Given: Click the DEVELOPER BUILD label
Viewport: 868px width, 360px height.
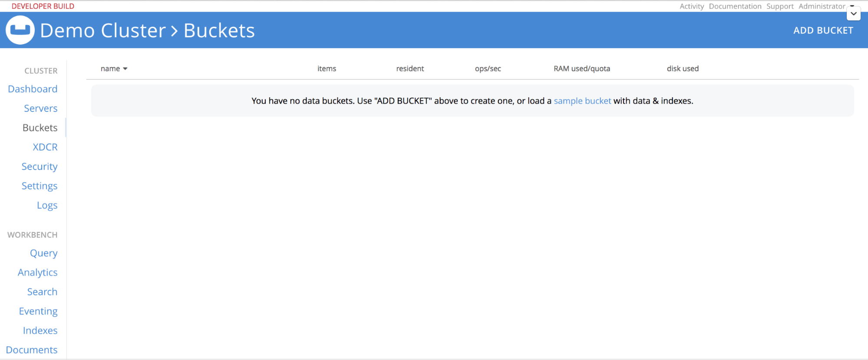Looking at the screenshot, I should point(43,6).
